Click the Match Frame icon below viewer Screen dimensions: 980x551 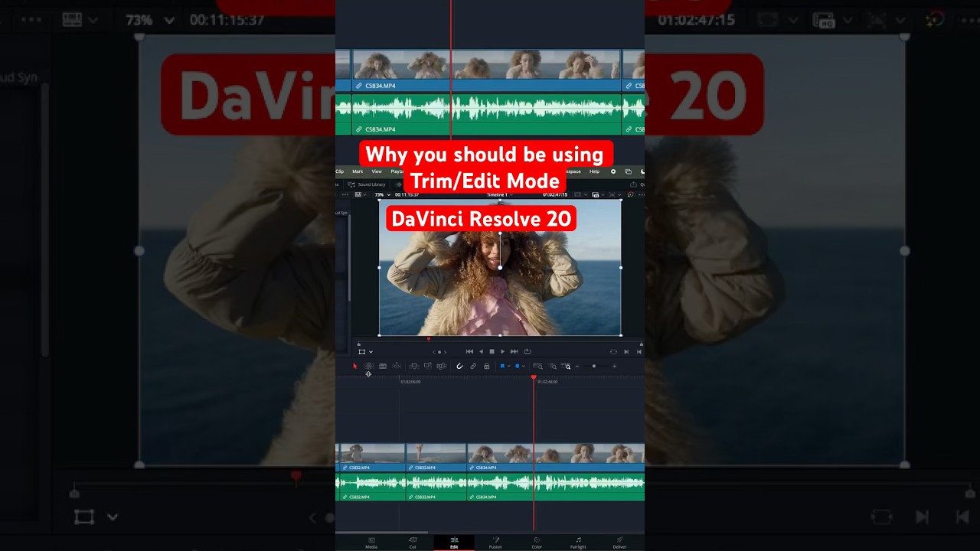point(613,352)
